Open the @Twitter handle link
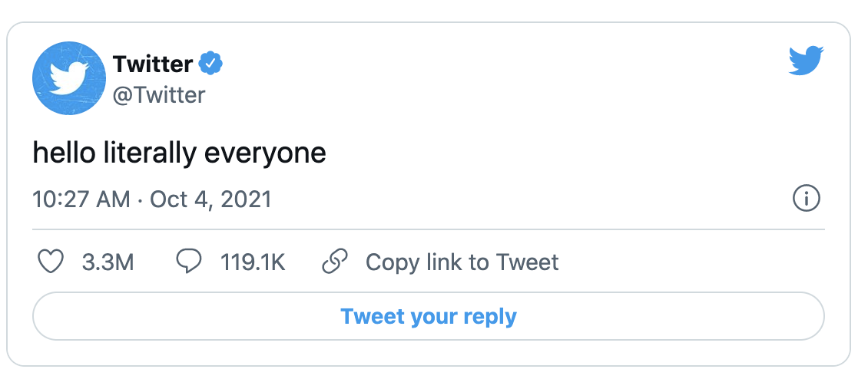This screenshot has width=868, height=379. click(159, 94)
